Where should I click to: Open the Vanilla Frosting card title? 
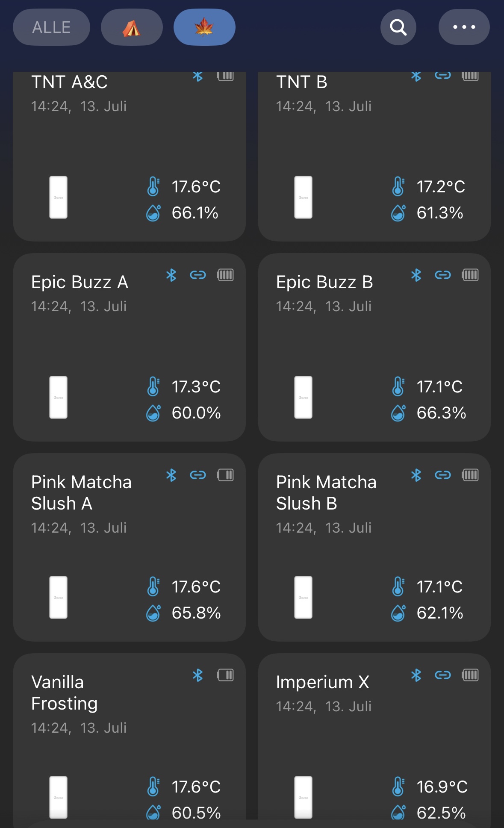[64, 692]
